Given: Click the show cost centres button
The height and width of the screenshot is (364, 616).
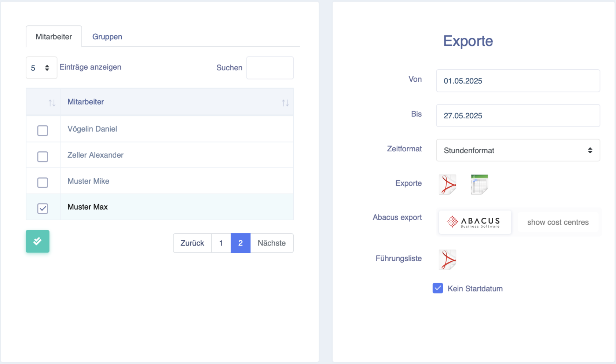Looking at the screenshot, I should tap(558, 222).
